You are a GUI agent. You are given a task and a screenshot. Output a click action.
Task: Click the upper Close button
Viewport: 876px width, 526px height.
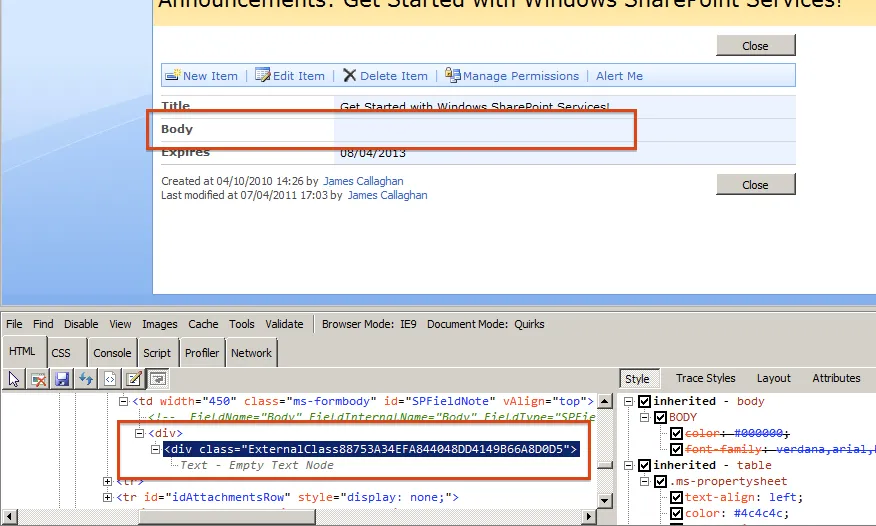755,46
